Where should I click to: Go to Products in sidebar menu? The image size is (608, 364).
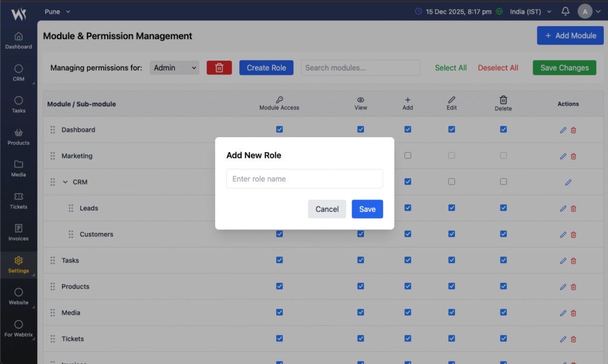pyautogui.click(x=18, y=137)
